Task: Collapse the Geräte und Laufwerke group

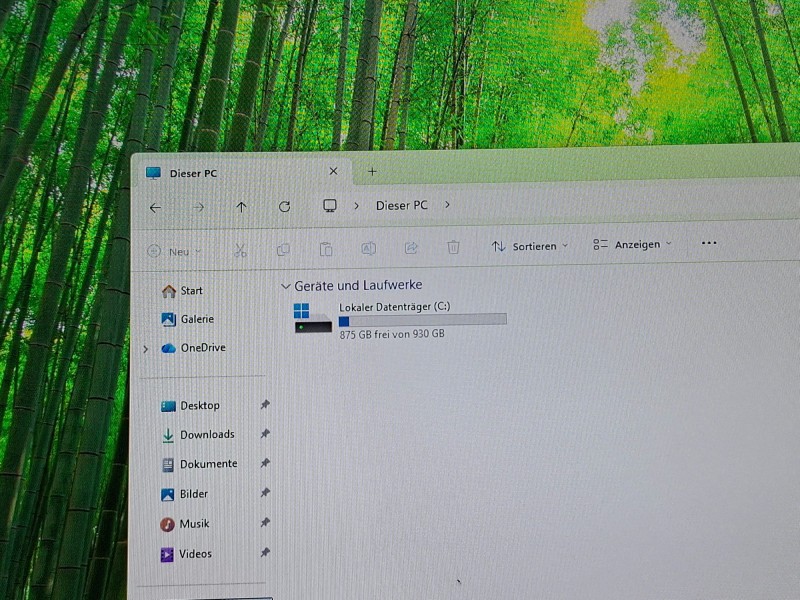Action: (286, 286)
